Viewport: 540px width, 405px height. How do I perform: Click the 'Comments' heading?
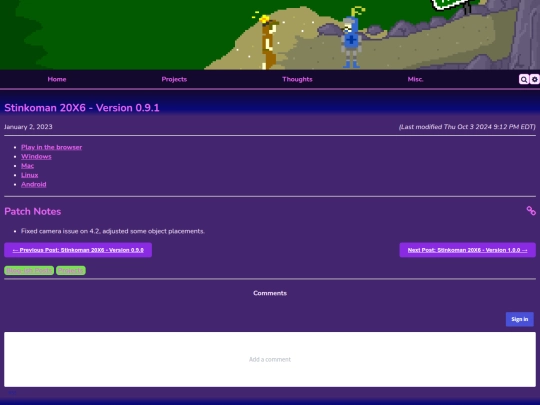[x=270, y=293]
